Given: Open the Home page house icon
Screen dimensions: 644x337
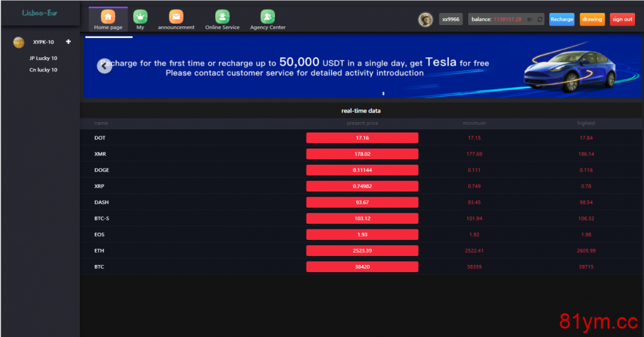Looking at the screenshot, I should pyautogui.click(x=108, y=17).
